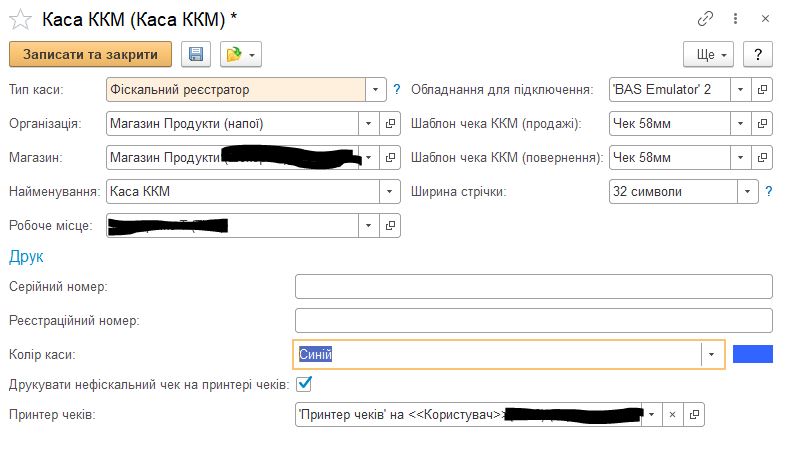Viewport: 792px width, 452px height.
Task: Click open icon next to Обладнання для підключення
Action: 762,89
